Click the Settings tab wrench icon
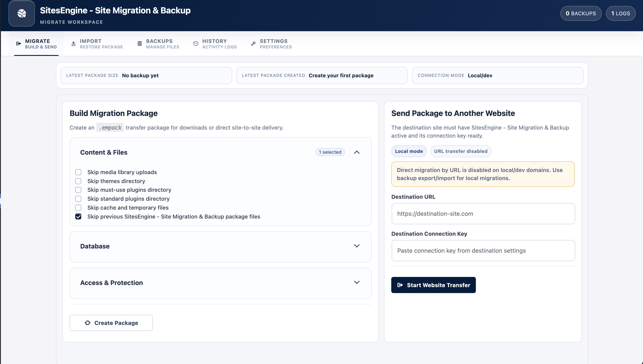Image resolution: width=643 pixels, height=364 pixels. point(253,44)
